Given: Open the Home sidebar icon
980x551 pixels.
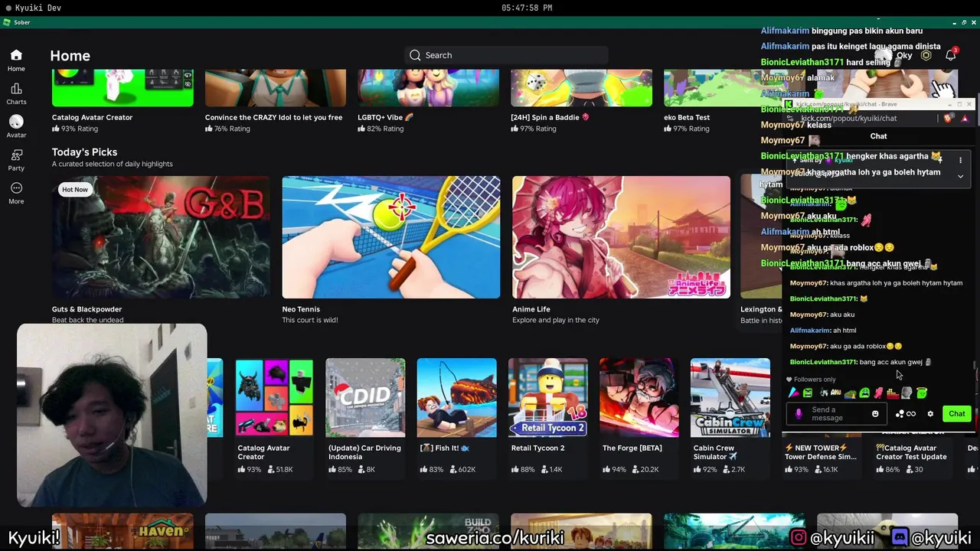Looking at the screenshot, I should [16, 56].
